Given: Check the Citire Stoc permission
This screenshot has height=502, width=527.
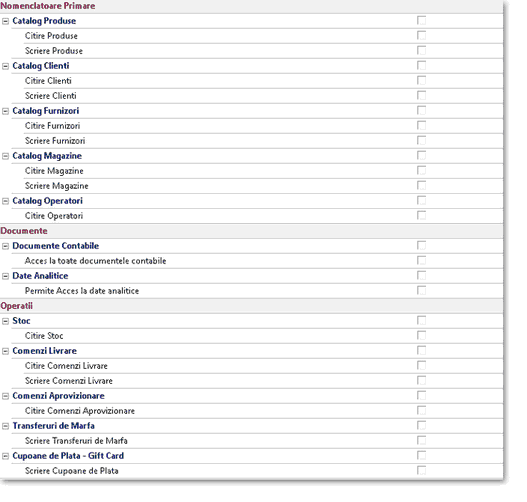Looking at the screenshot, I should coord(421,335).
